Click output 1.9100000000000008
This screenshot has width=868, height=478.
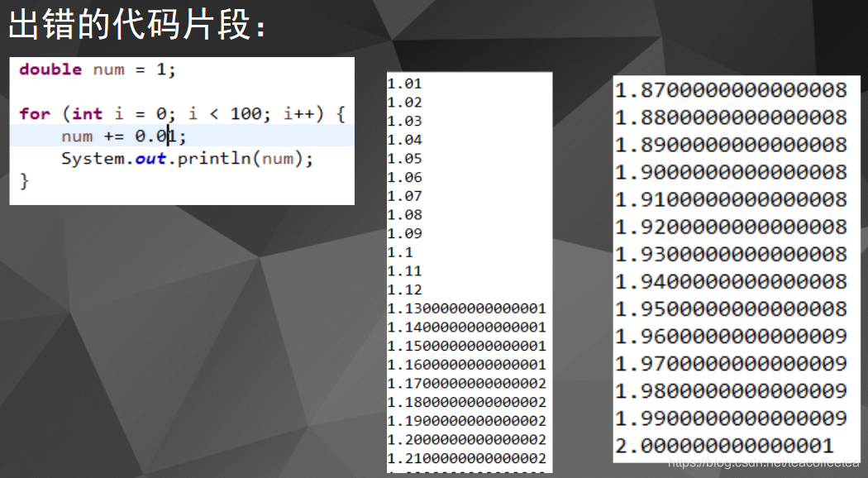pyautogui.click(x=732, y=199)
